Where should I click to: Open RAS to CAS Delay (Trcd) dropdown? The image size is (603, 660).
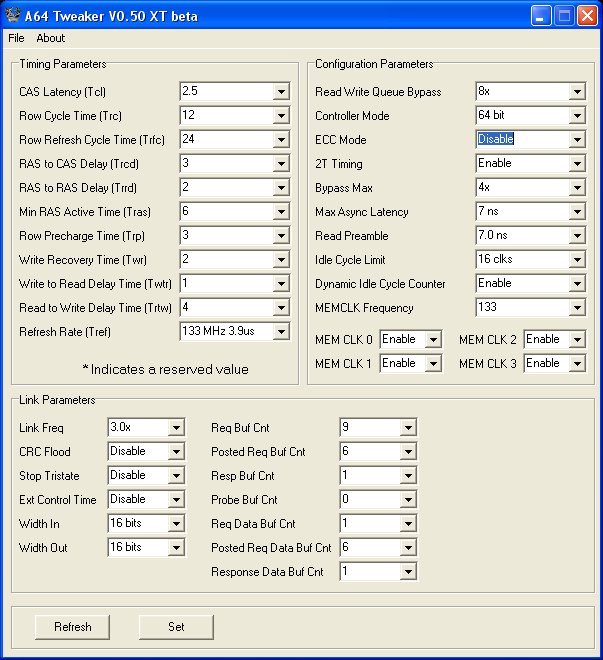coord(281,163)
